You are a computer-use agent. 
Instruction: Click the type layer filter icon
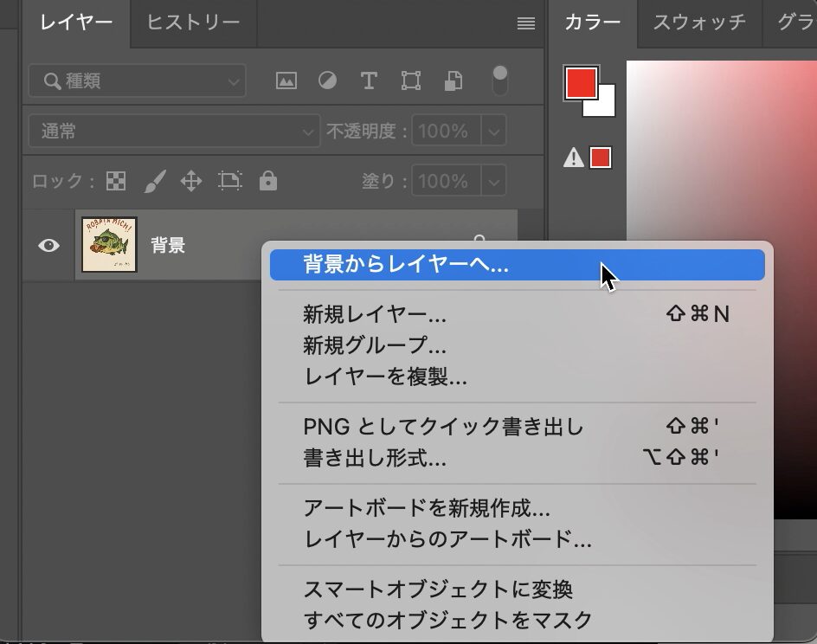[x=369, y=81]
